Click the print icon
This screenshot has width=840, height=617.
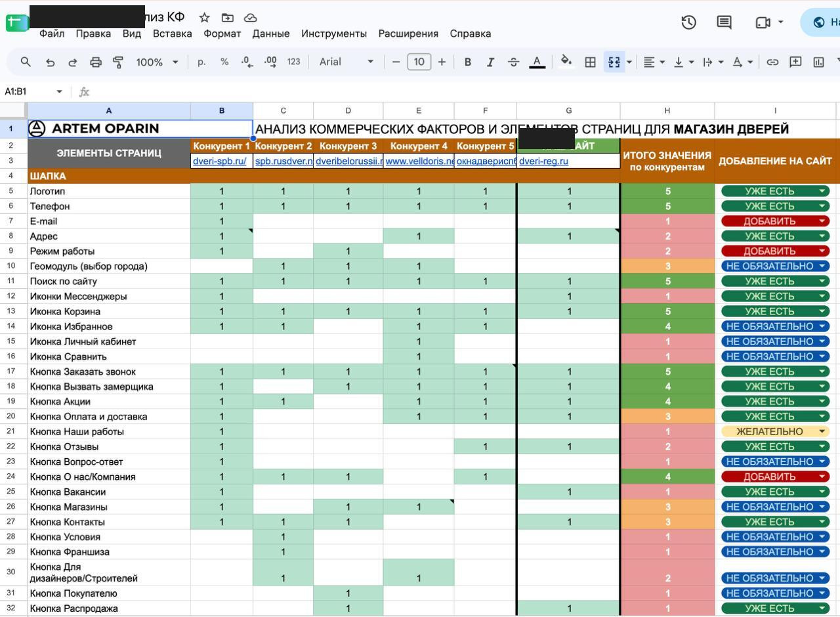[x=96, y=62]
